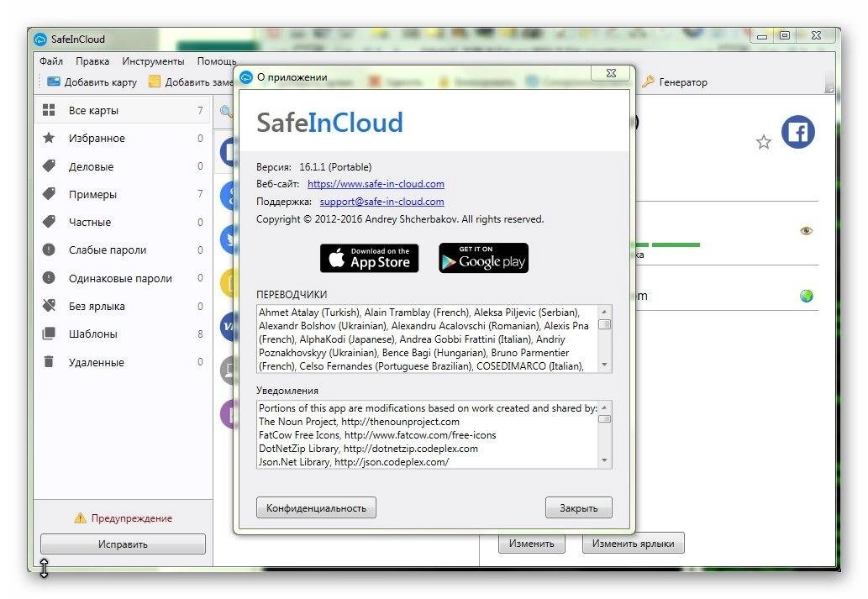Click the Add card icon in toolbar
Image resolution: width=868 pixels, height=599 pixels.
click(x=54, y=82)
